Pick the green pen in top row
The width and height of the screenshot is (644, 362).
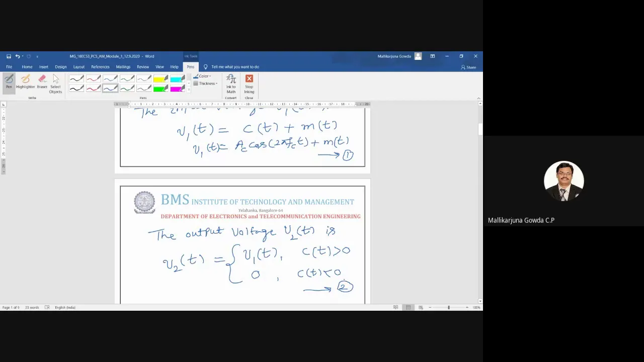tap(127, 78)
